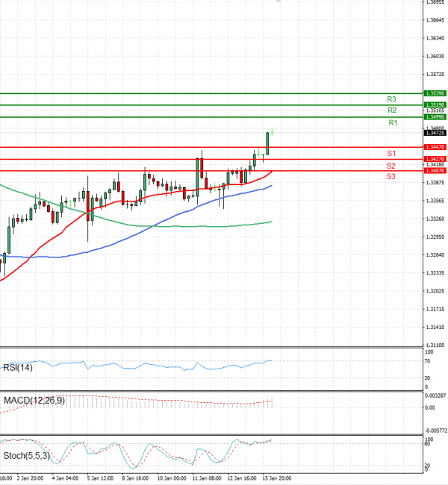Click the 10 Jan 00:00 time label
The image size is (448, 485).
tap(172, 478)
